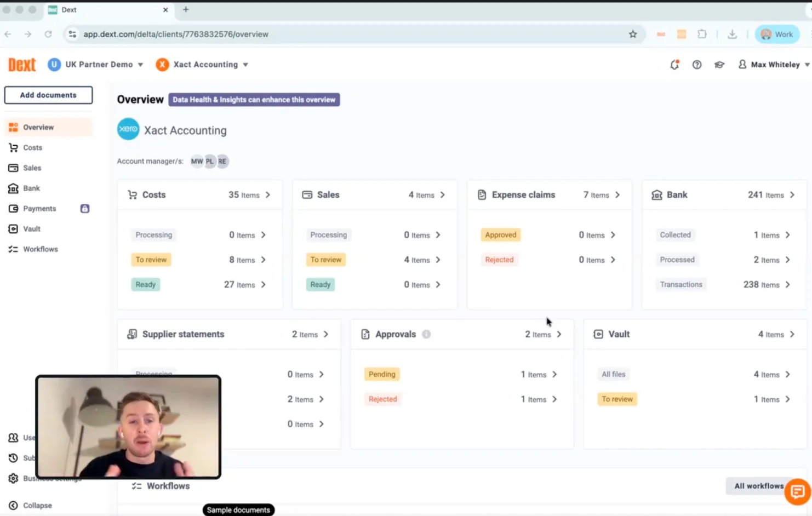
Task: Click the Costs card cart icon
Action: (x=132, y=194)
